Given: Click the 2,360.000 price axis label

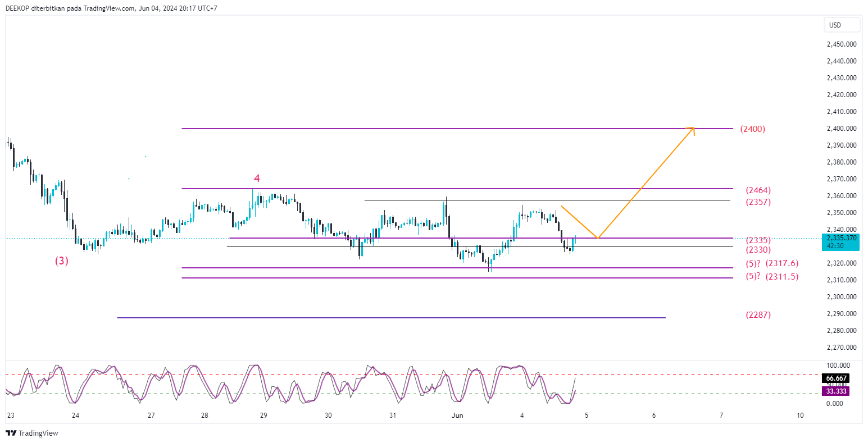Looking at the screenshot, I should click(x=842, y=195).
